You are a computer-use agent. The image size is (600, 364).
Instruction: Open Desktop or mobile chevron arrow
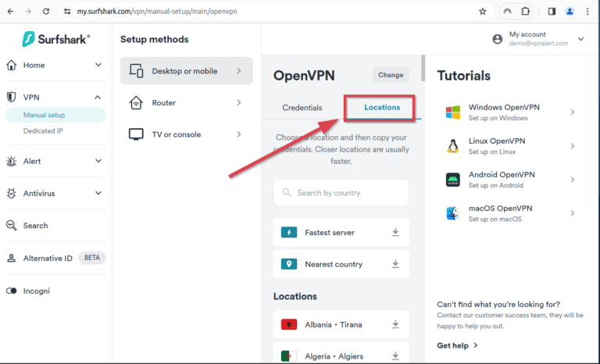[239, 71]
